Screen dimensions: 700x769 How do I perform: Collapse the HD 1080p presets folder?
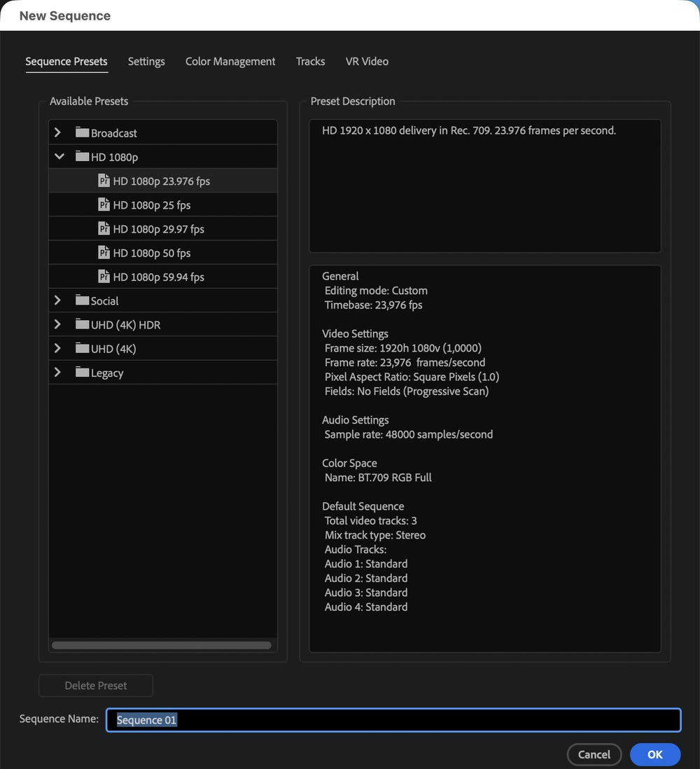coord(59,156)
